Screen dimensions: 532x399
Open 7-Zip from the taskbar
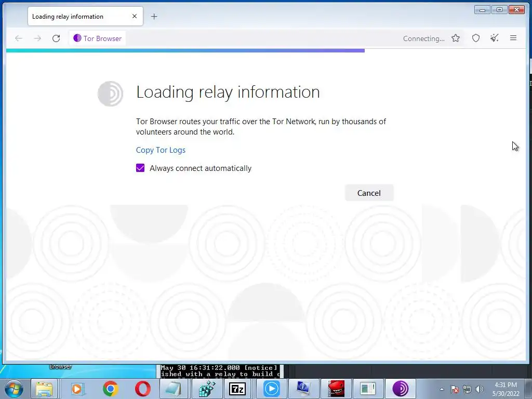click(x=238, y=389)
